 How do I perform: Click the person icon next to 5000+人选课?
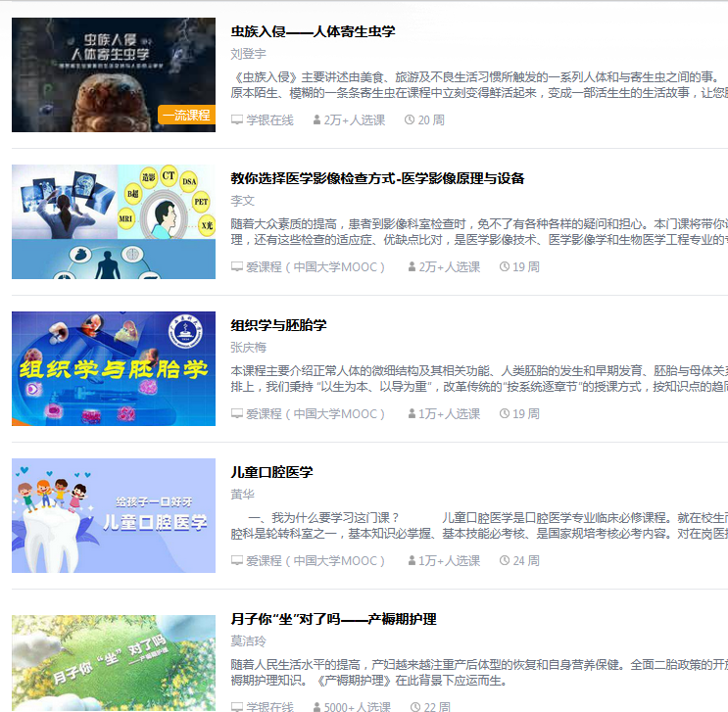point(316,707)
